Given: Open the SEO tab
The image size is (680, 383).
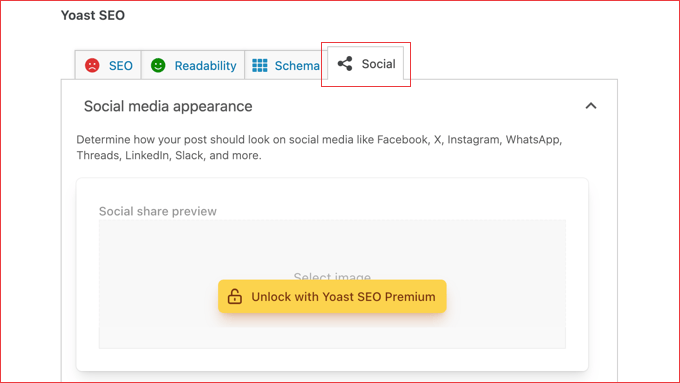Looking at the screenshot, I should coord(108,65).
